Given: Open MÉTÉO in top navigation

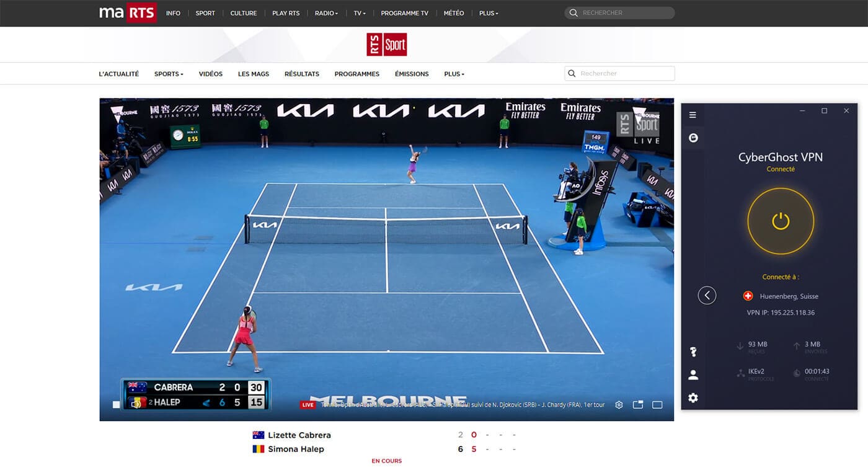Looking at the screenshot, I should click(x=454, y=13).
